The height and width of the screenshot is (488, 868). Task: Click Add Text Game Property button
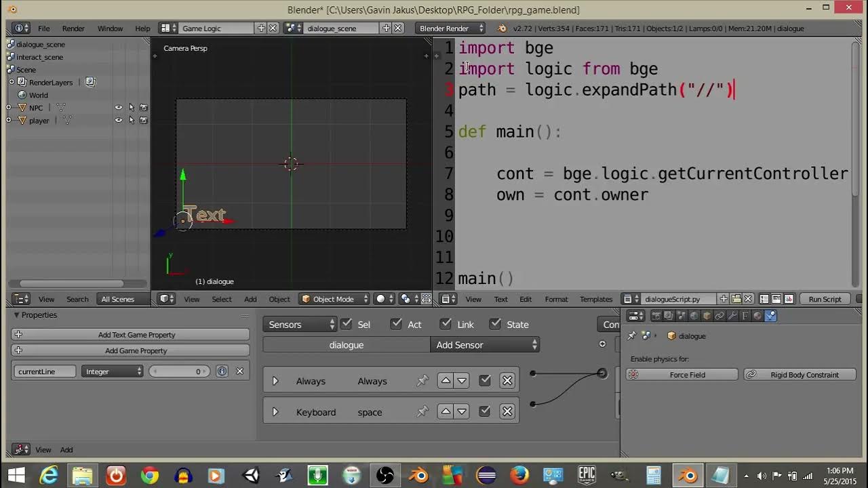tap(130, 335)
